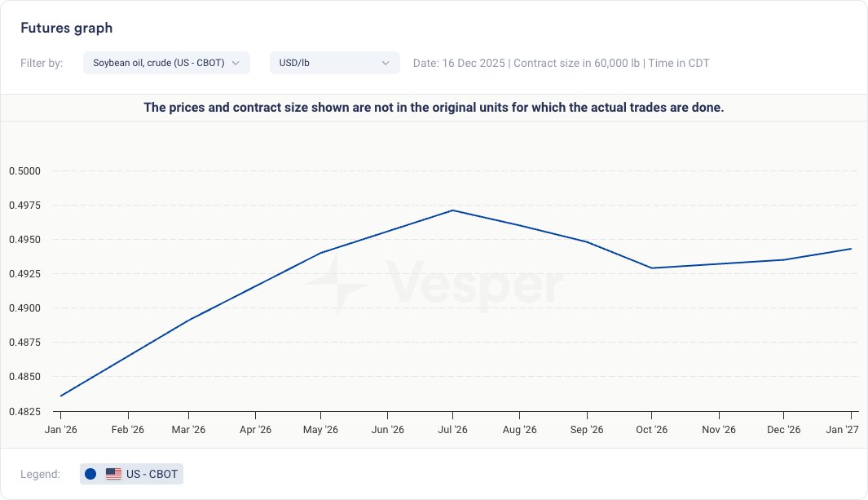Click the Vesper watermark logo icon

[x=336, y=285]
